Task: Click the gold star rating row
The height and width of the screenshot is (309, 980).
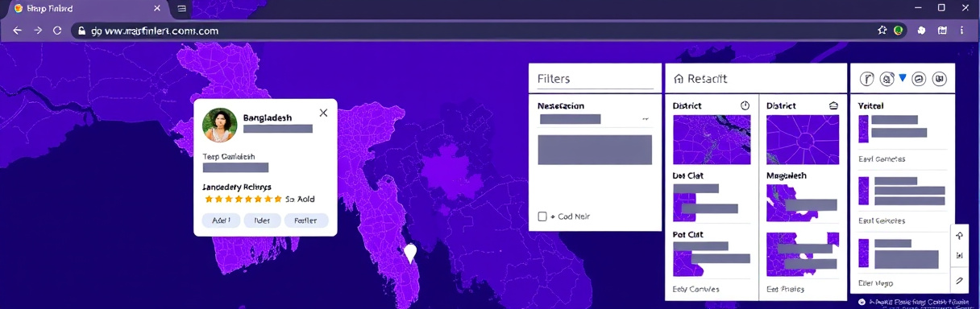Action: [x=243, y=199]
